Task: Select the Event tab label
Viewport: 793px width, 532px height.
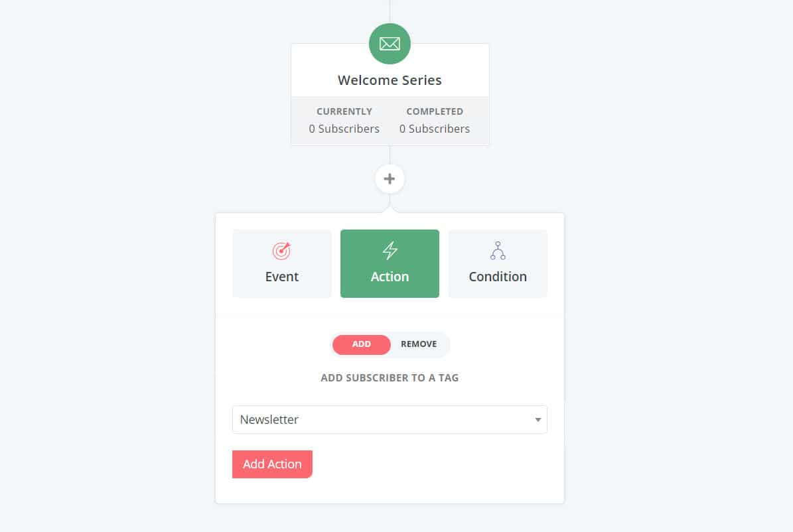Action: tap(281, 277)
